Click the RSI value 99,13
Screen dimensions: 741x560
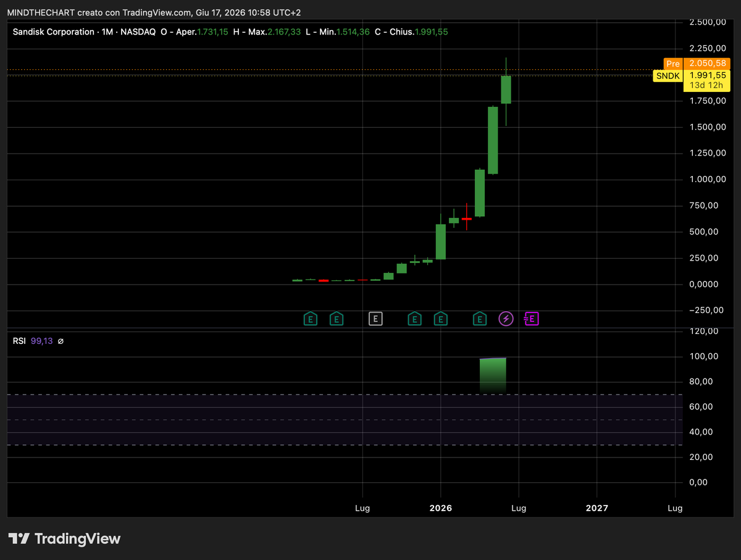click(x=41, y=341)
